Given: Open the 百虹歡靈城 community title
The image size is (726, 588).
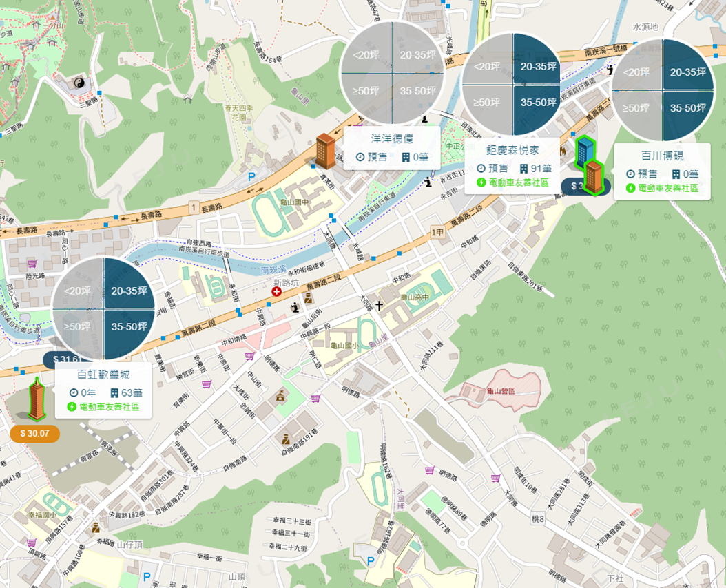Looking at the screenshot, I should 103,375.
